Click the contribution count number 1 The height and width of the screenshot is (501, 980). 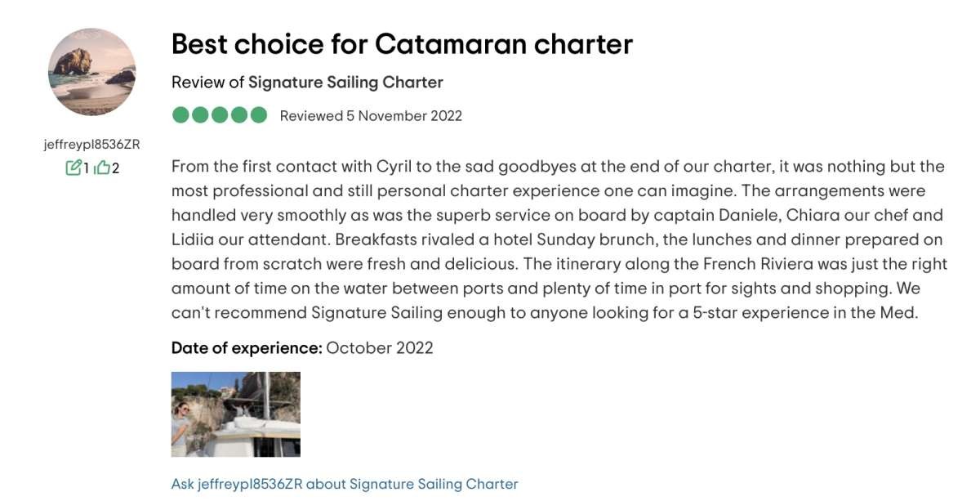86,169
